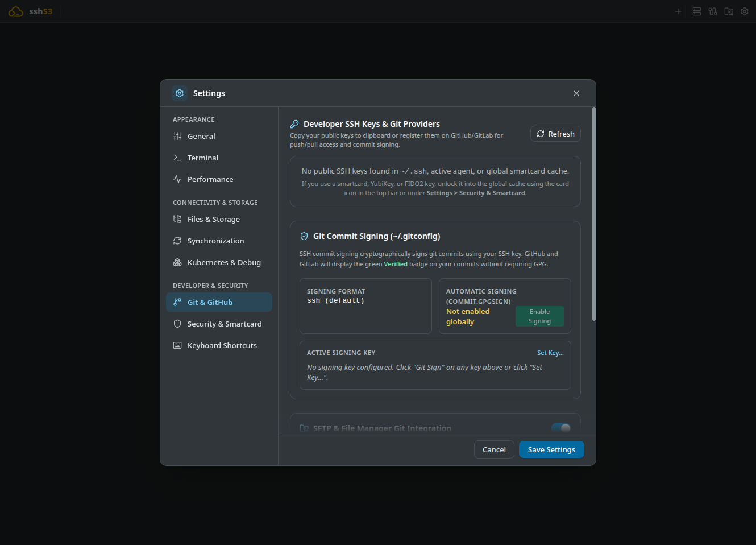Click the plus icon in the top bar
The image size is (756, 545).
[678, 11]
